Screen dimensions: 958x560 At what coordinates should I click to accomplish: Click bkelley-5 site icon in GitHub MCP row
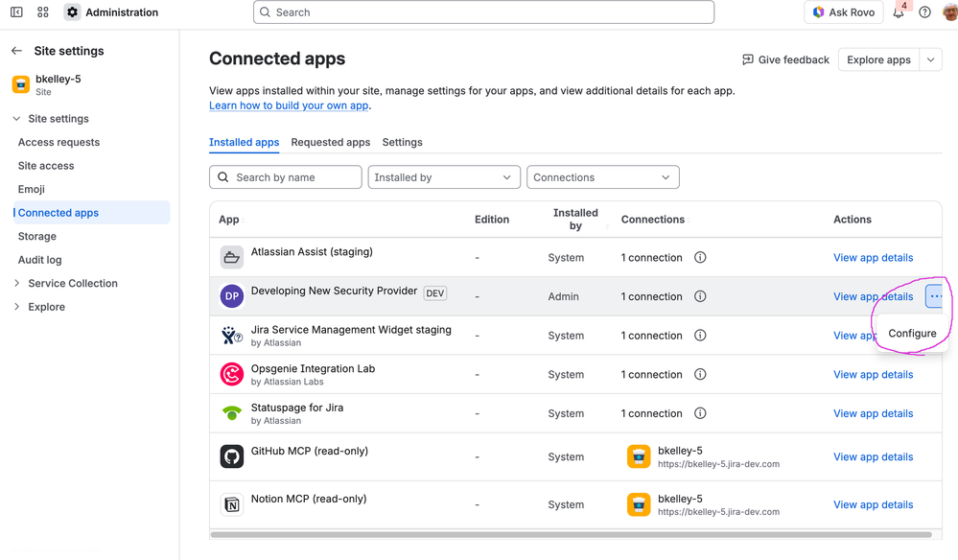pos(639,456)
